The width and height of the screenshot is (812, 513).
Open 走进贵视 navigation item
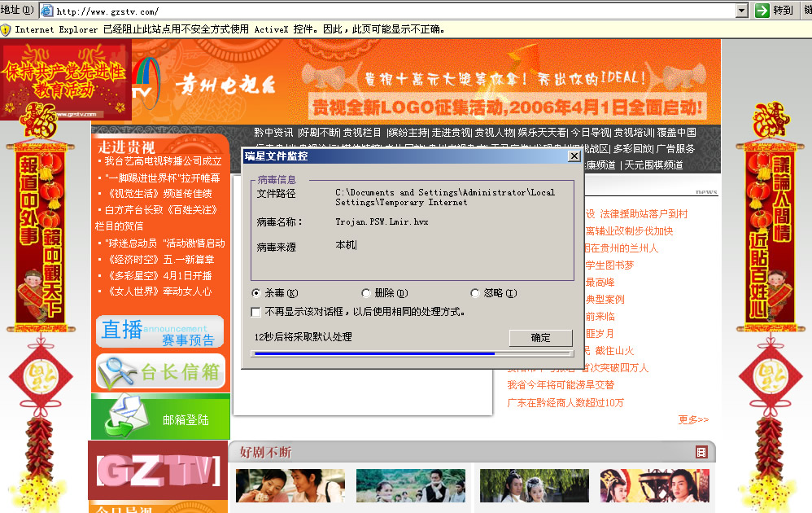(x=452, y=133)
